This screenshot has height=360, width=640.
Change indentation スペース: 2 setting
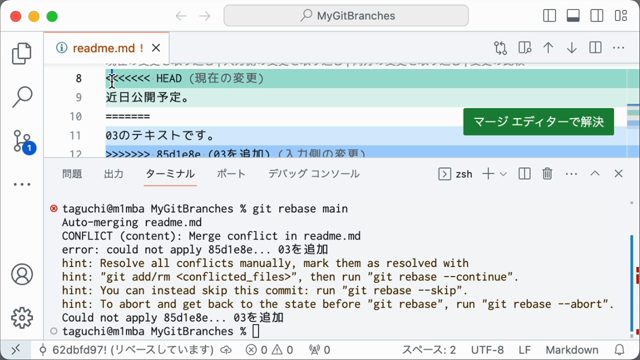click(429, 350)
